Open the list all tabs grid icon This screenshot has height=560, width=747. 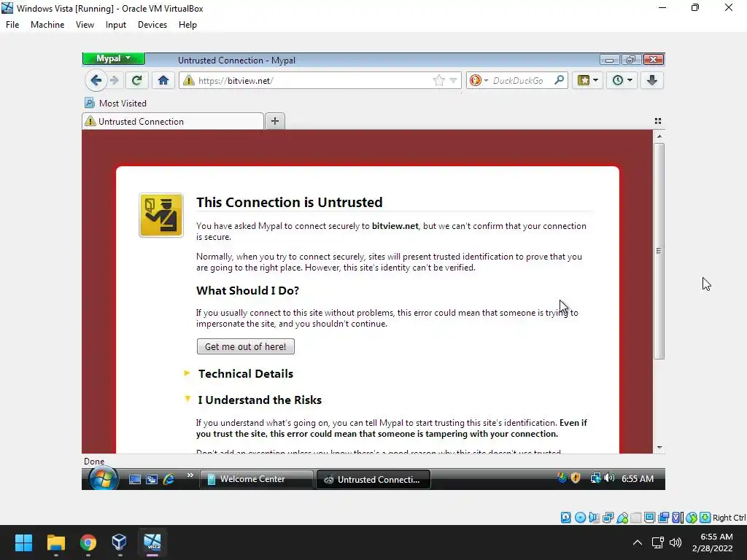[658, 121]
